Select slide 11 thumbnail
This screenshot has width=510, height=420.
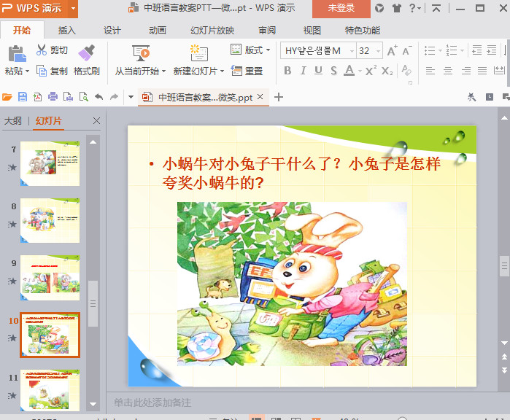50,390
